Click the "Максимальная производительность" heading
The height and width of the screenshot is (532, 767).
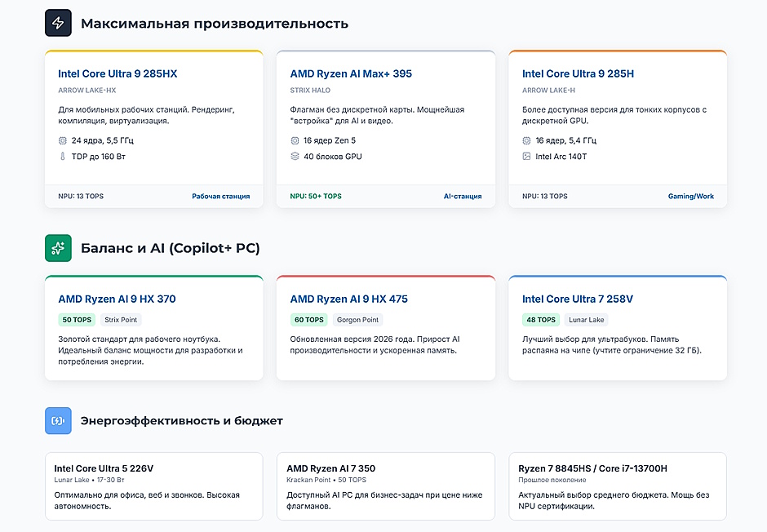(215, 24)
